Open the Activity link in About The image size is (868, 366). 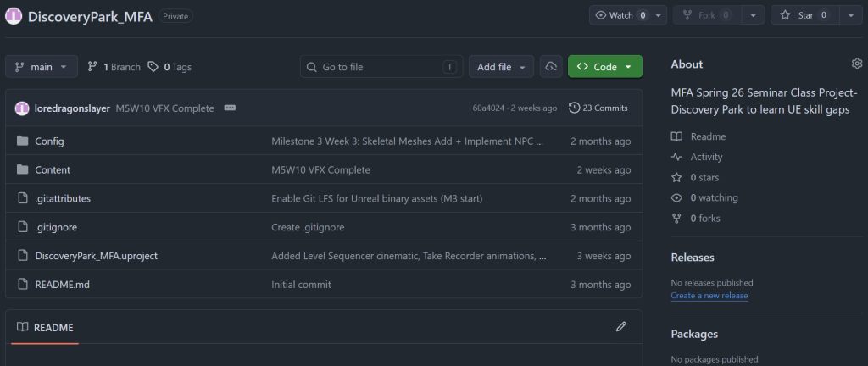coord(706,157)
